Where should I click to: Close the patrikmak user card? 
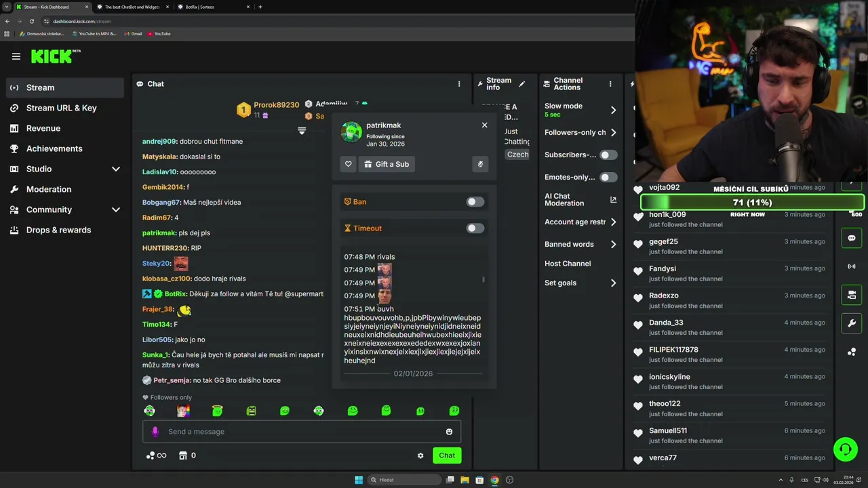[x=484, y=125]
